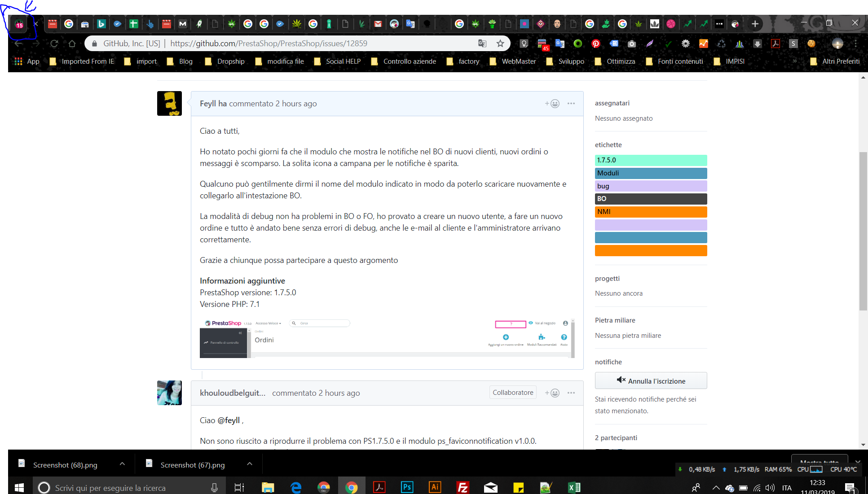Click the browser reload page icon
This screenshot has width=868, height=494.
coord(54,44)
